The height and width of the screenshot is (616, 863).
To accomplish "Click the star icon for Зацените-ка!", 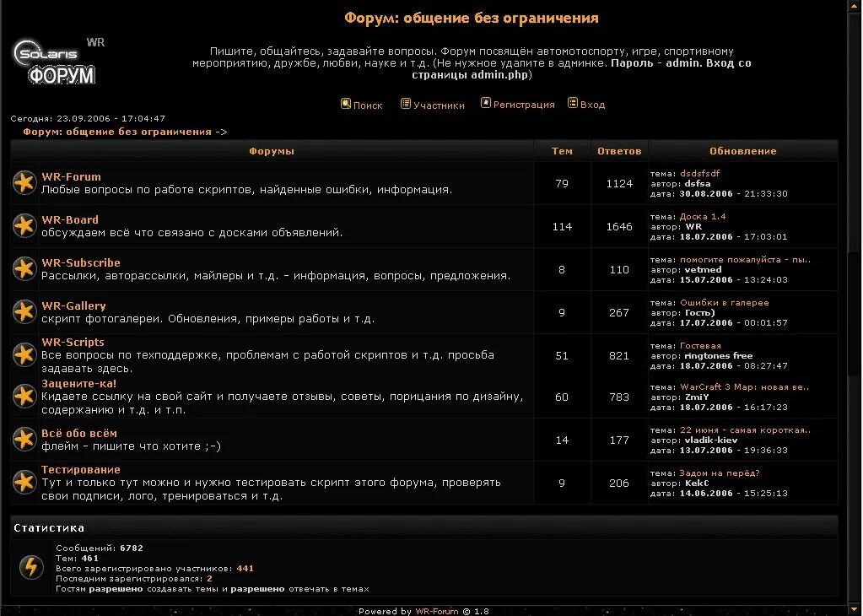I will pyautogui.click(x=24, y=397).
